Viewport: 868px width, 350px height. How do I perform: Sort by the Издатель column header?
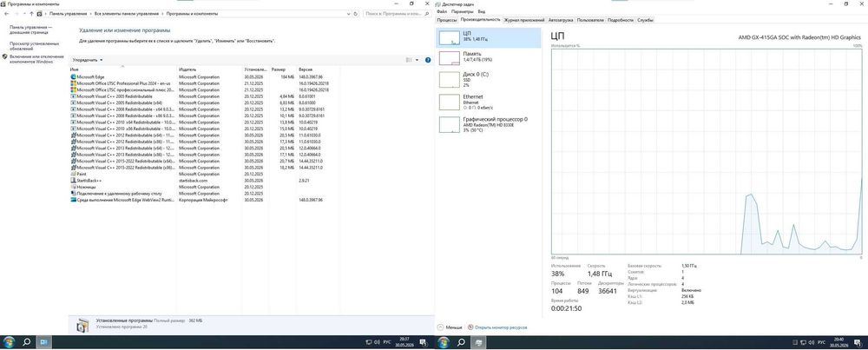point(210,69)
